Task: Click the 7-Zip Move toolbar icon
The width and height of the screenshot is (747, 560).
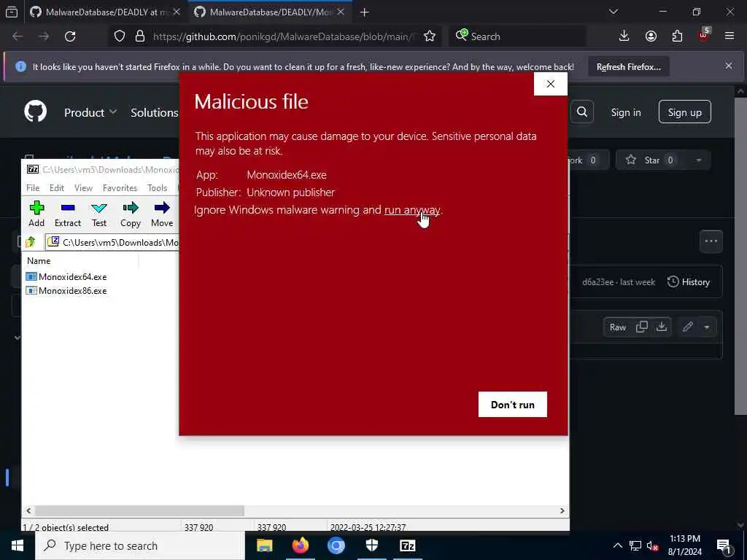Action: (162, 214)
